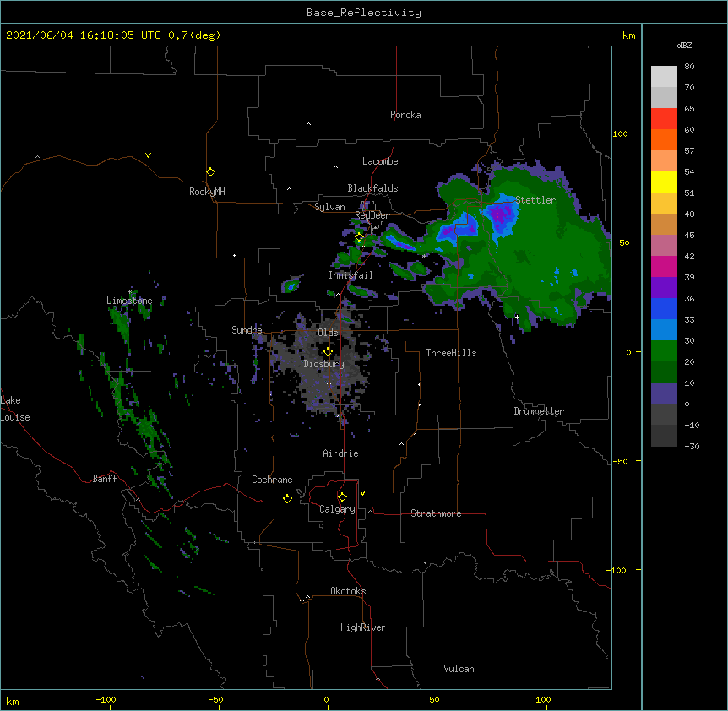
Task: Click the Didsbury town label
Action: coord(324,364)
